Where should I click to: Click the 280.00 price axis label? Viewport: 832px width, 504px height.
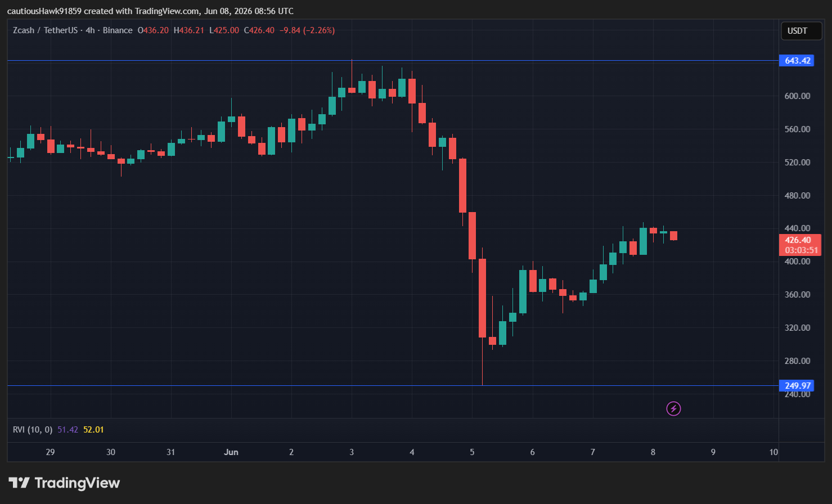[x=797, y=361]
